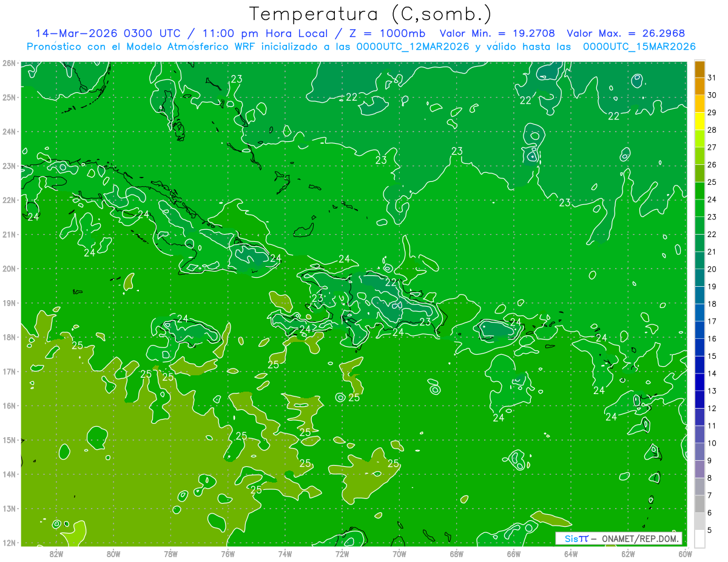Image resolution: width=728 pixels, height=562 pixels.
Task: Click the color scale value 28
Action: (x=712, y=130)
